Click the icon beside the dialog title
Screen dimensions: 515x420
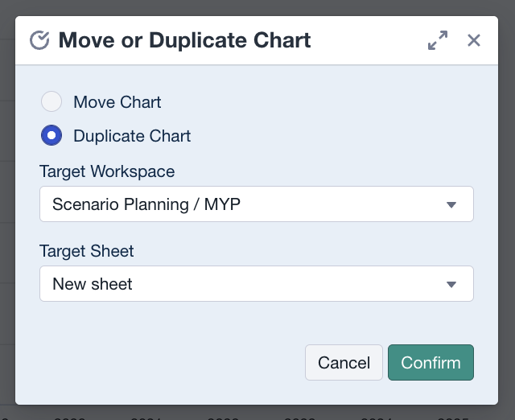pyautogui.click(x=39, y=40)
